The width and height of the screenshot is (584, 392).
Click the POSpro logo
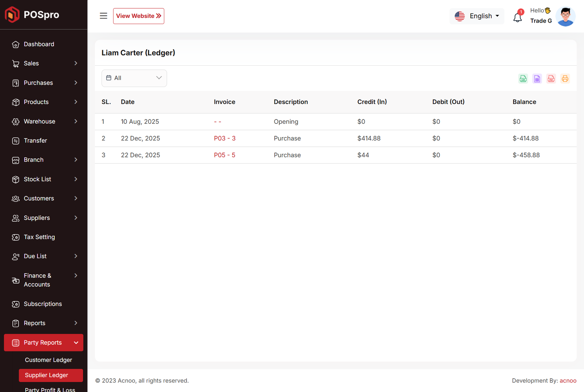coord(32,15)
